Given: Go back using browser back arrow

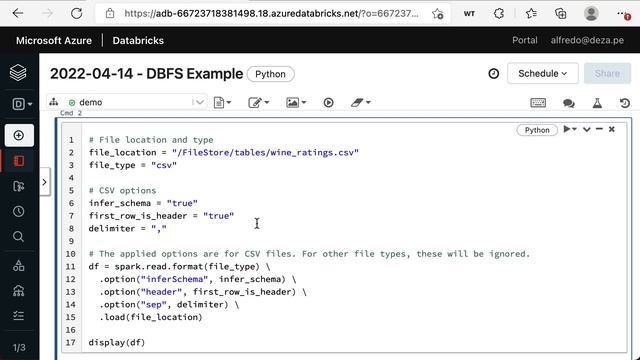Looking at the screenshot, I should point(18,13).
